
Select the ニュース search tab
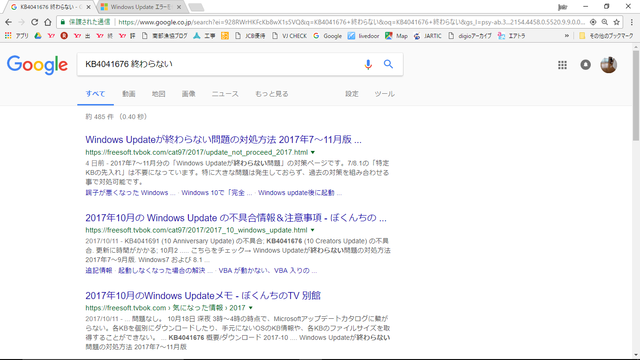(225, 94)
